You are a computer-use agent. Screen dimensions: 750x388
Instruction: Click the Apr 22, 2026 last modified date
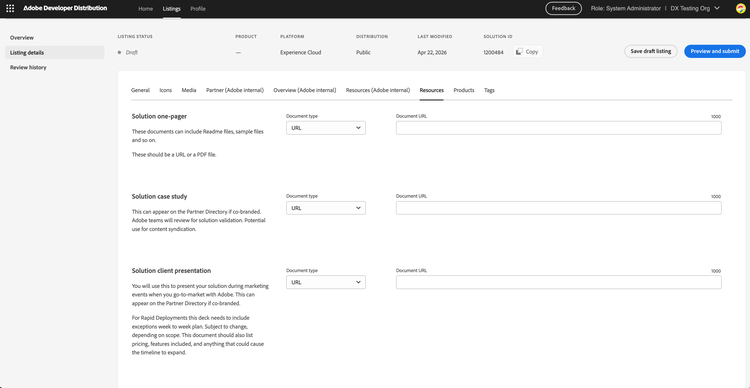(432, 53)
